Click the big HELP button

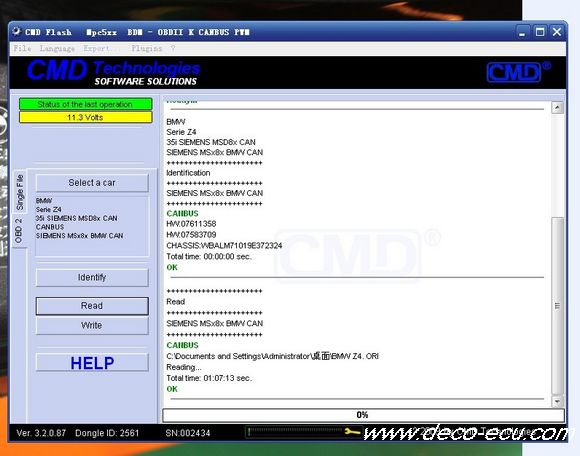92,362
